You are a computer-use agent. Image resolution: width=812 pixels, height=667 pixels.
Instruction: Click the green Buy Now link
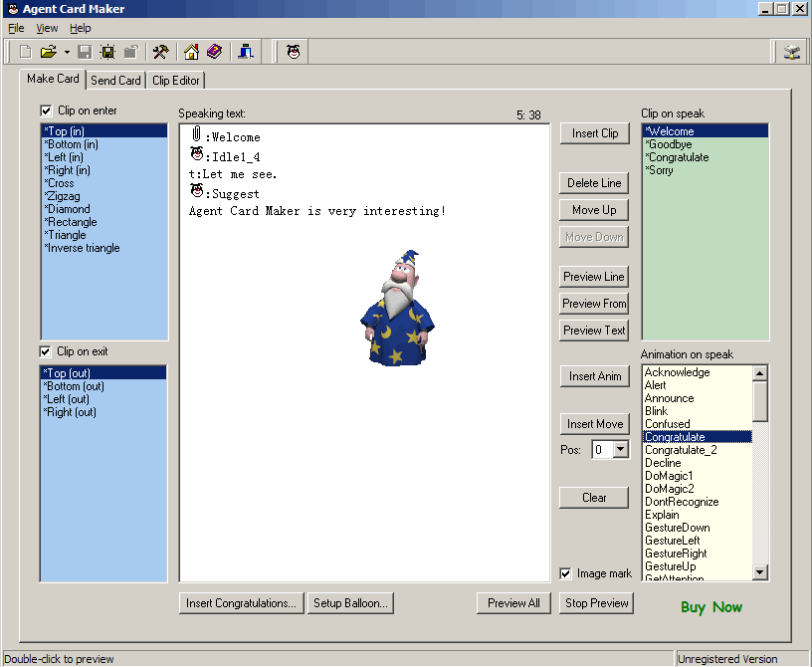[x=711, y=607]
